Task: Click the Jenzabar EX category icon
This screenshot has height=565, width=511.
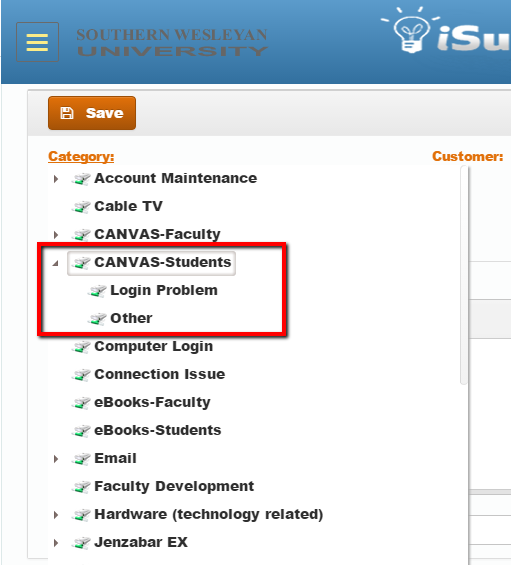Action: point(81,543)
